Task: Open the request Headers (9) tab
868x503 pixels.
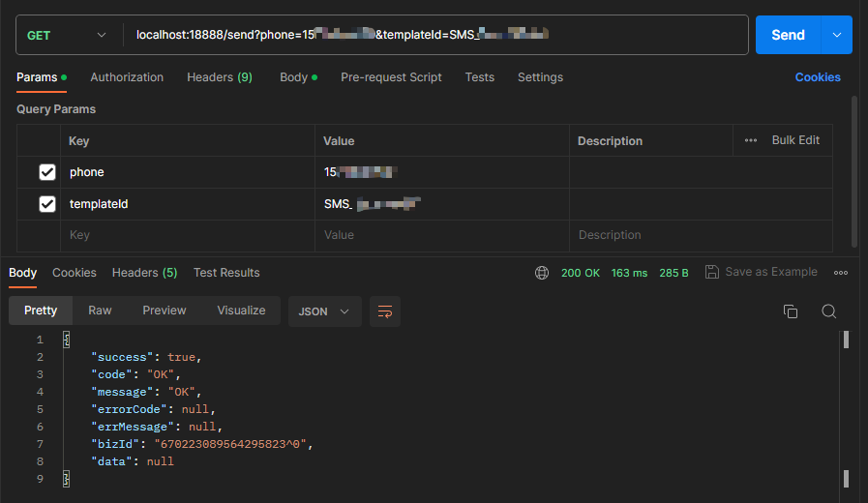Action: (x=220, y=77)
